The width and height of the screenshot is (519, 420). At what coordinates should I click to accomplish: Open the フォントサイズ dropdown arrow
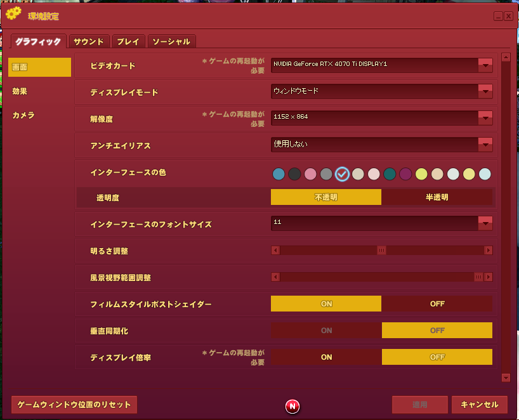(x=485, y=223)
